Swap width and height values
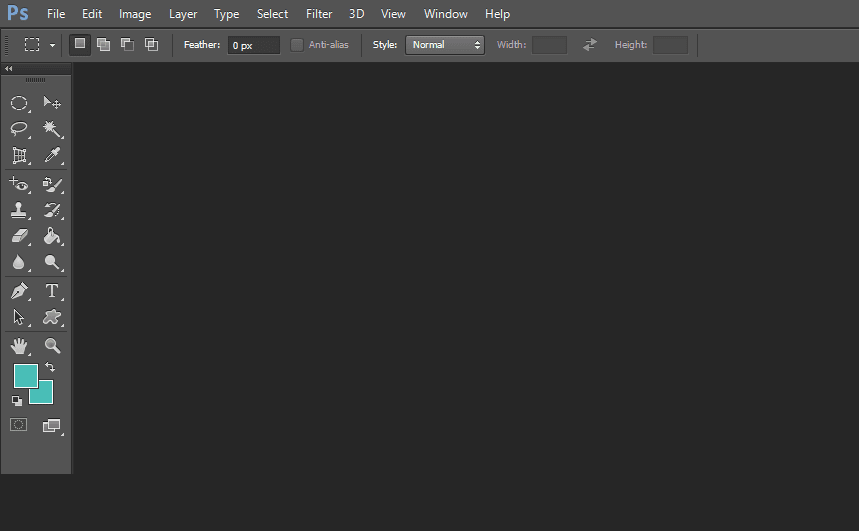859x531 pixels. 590,45
